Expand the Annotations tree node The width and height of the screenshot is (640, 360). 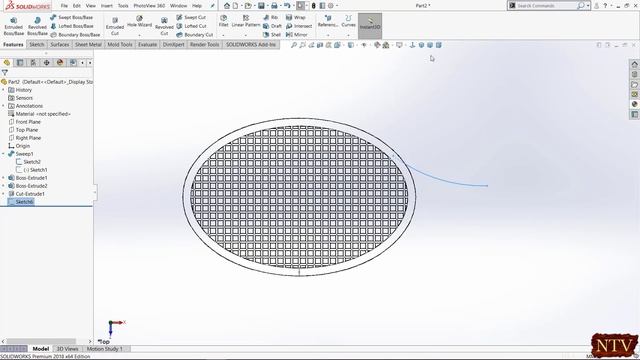click(x=3, y=106)
